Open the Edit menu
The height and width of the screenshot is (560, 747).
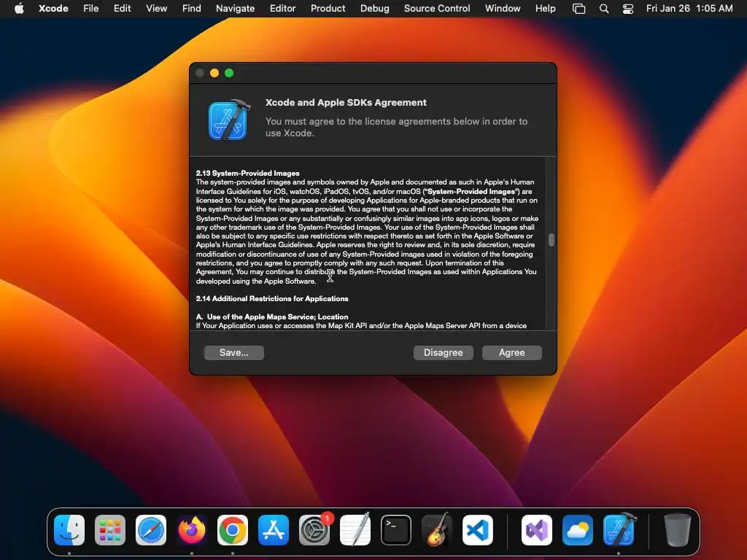point(122,8)
